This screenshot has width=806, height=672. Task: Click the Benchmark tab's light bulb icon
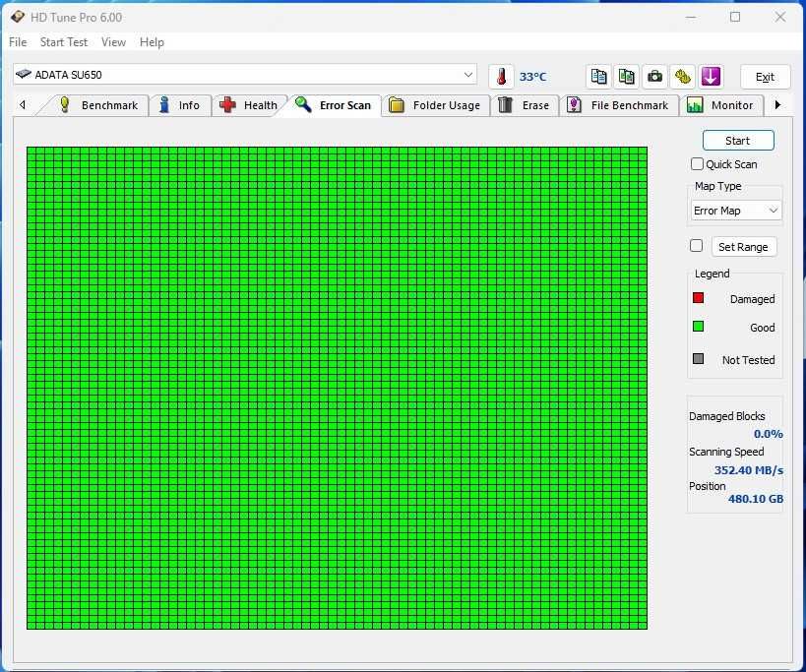coord(64,105)
